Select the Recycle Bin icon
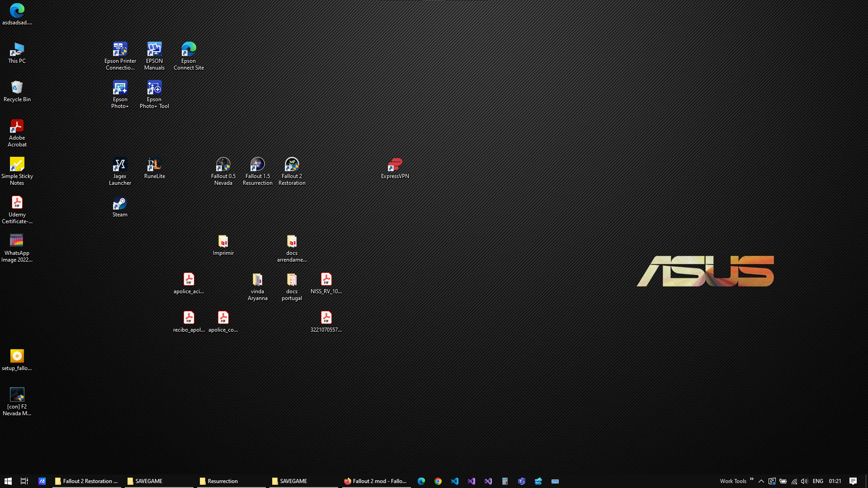The height and width of the screenshot is (488, 868). pyautogui.click(x=17, y=91)
